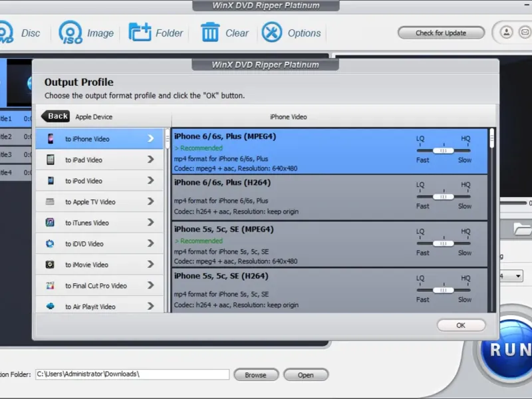The width and height of the screenshot is (532, 399).
Task: Click the user account icon
Action: tap(506, 33)
